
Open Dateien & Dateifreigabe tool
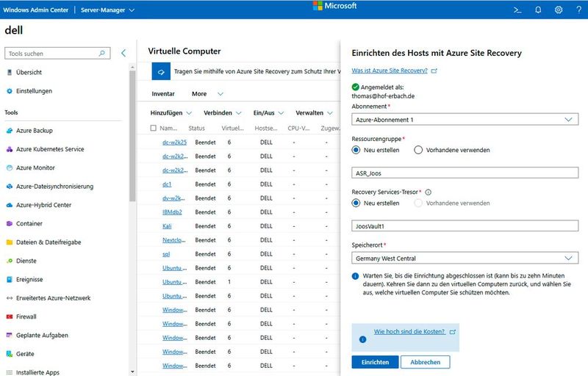click(49, 242)
